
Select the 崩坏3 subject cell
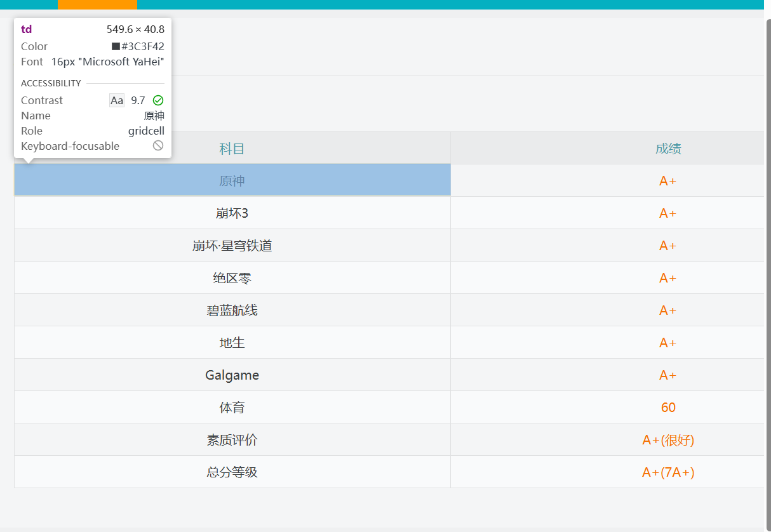pos(232,213)
